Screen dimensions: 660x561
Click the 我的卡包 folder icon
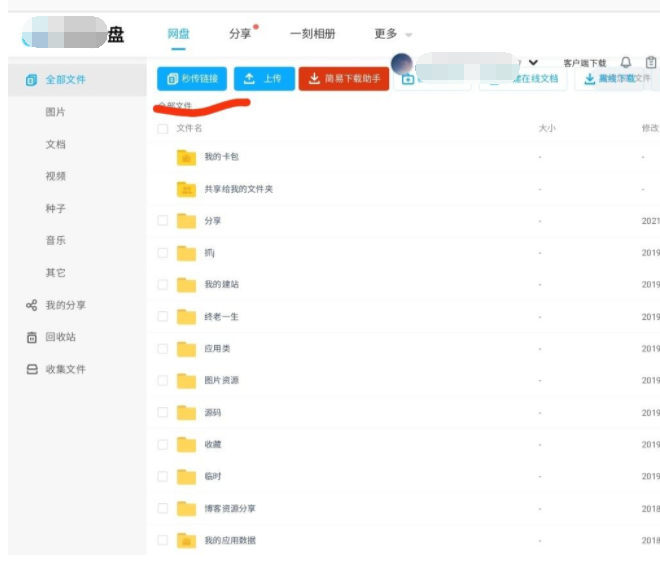(x=186, y=157)
